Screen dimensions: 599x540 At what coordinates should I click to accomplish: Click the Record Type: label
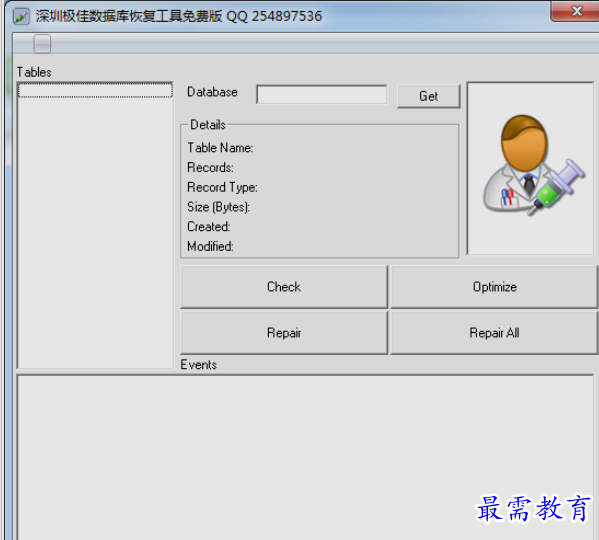[x=222, y=188]
